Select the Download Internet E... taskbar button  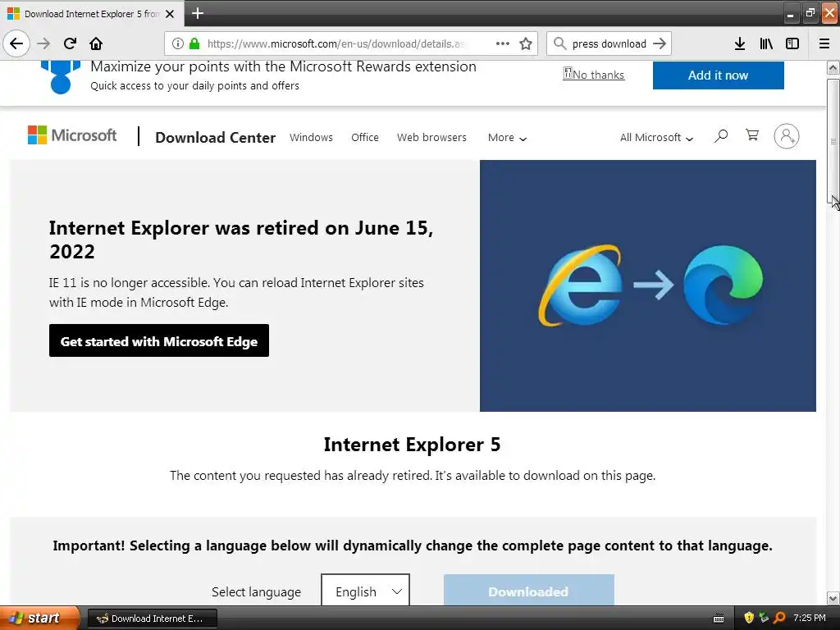tap(152, 619)
